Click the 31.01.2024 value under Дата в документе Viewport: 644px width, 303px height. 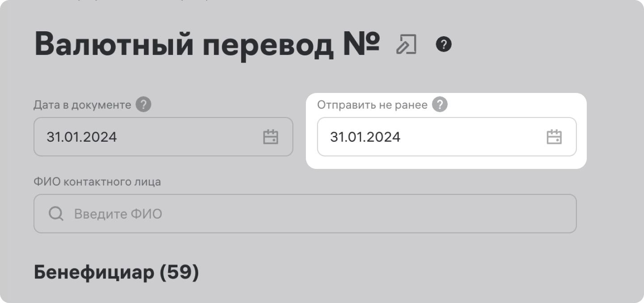click(82, 137)
